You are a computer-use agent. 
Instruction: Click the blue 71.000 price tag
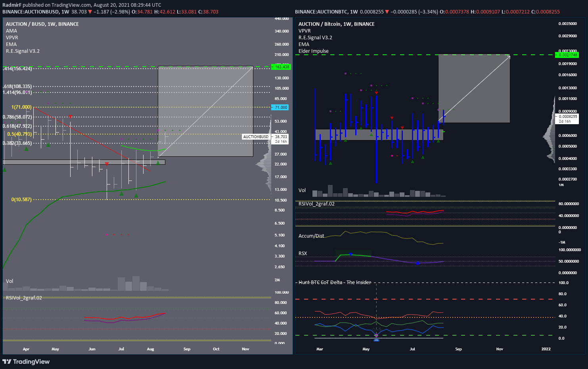pyautogui.click(x=280, y=108)
